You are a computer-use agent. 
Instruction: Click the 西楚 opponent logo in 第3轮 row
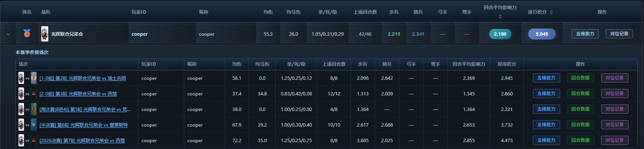pyautogui.click(x=34, y=94)
